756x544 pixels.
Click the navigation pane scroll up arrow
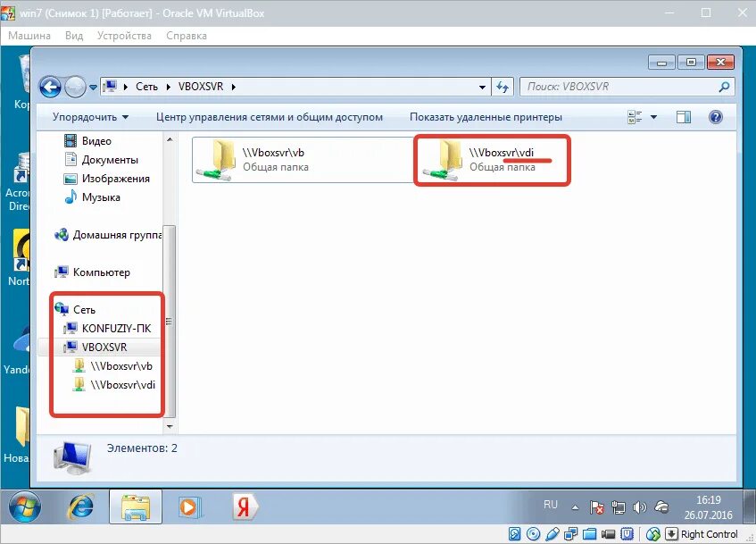tap(170, 139)
